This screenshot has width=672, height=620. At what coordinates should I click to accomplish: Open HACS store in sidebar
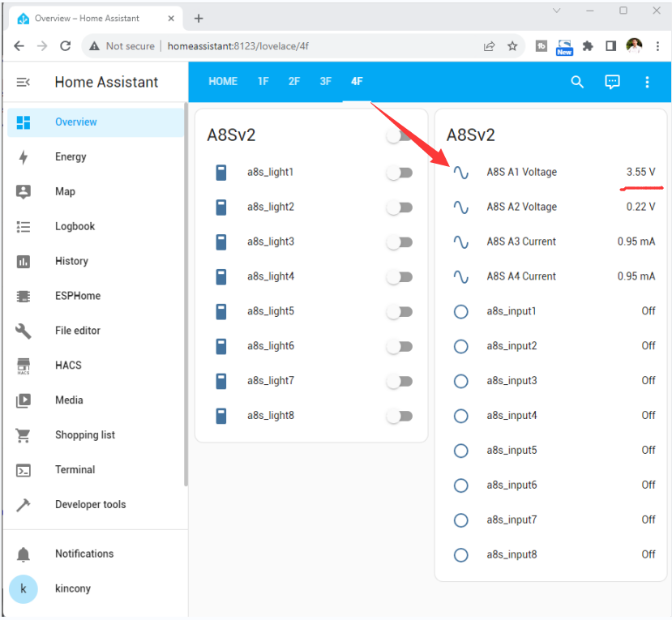(68, 366)
